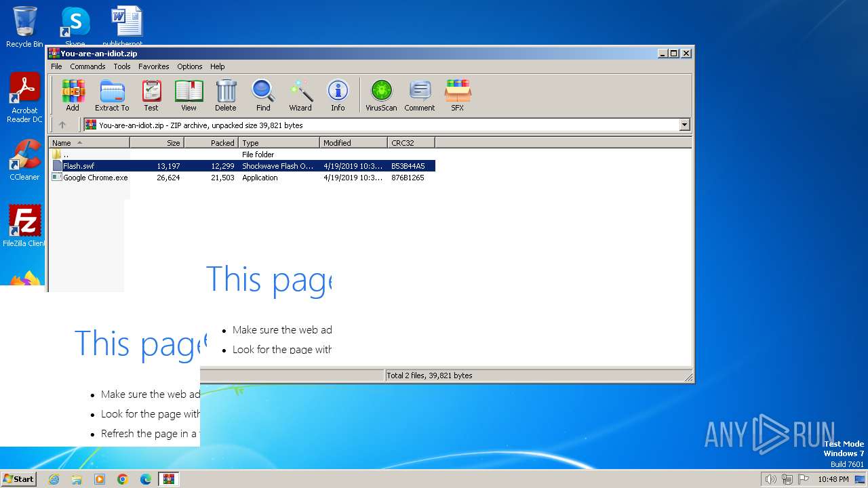Click the Find magnifier icon
This screenshot has height=488, width=868.
(x=263, y=95)
